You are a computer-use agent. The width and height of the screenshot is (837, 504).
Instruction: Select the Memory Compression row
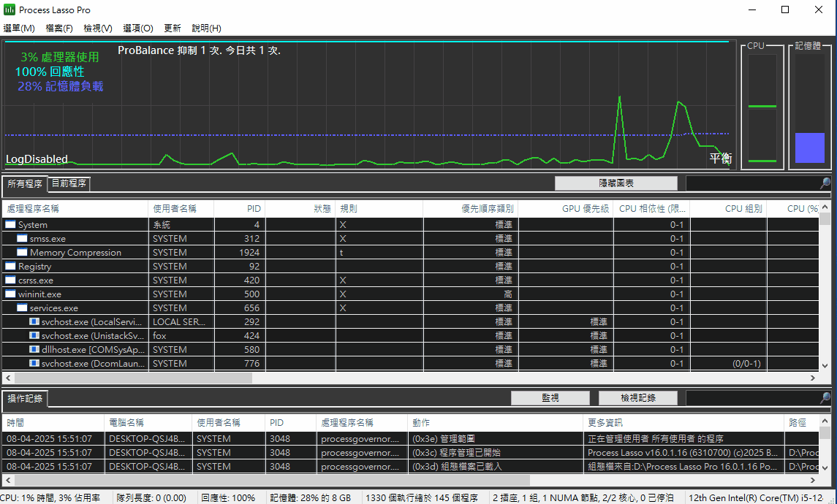click(x=410, y=252)
